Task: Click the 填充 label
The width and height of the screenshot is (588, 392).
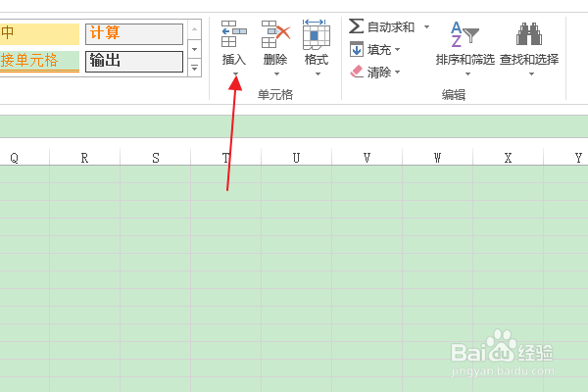Action: click(x=379, y=50)
